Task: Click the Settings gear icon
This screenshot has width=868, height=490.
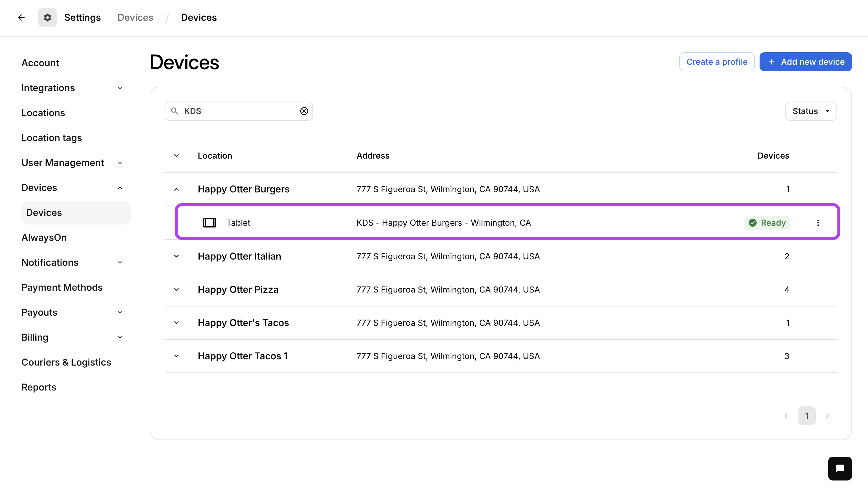Action: click(47, 18)
